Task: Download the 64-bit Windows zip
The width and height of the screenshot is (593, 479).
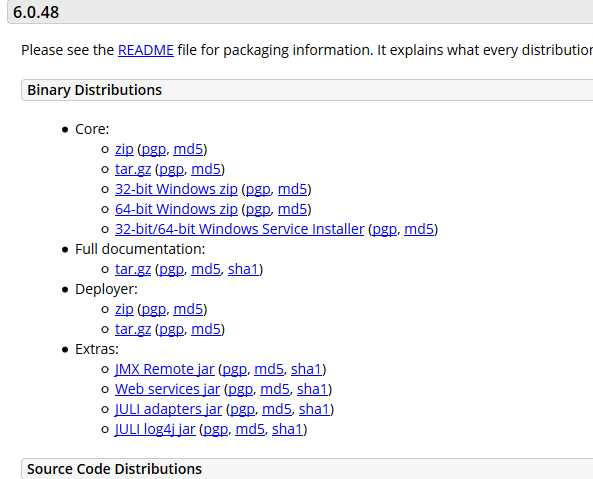Action: point(176,209)
